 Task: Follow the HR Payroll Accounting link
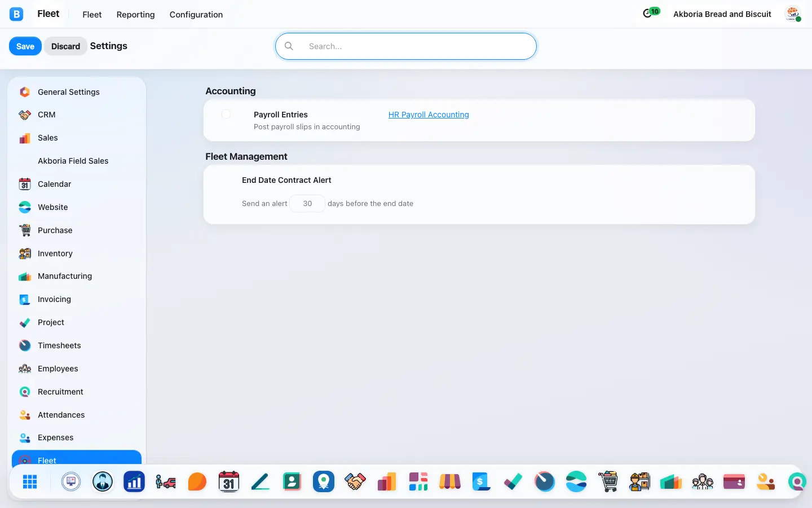pos(429,115)
